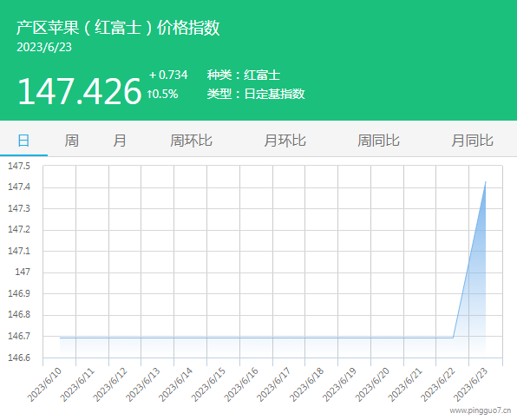Click the 产区苹果（红富士）价格指数 title
517x420 pixels.
tap(118, 28)
